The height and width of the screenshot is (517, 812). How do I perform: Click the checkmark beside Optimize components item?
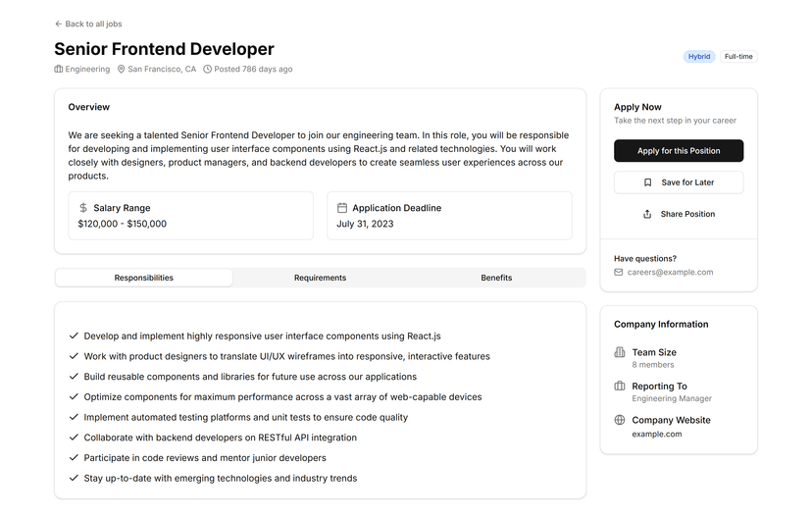pos(74,396)
